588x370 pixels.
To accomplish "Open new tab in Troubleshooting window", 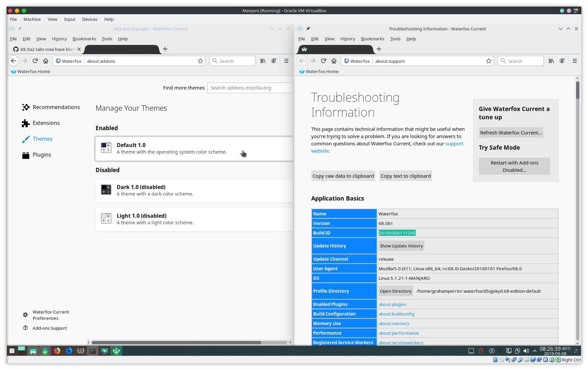I will click(x=379, y=49).
